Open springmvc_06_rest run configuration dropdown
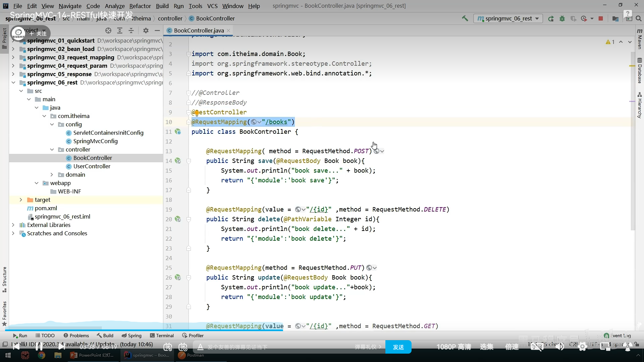 508,19
